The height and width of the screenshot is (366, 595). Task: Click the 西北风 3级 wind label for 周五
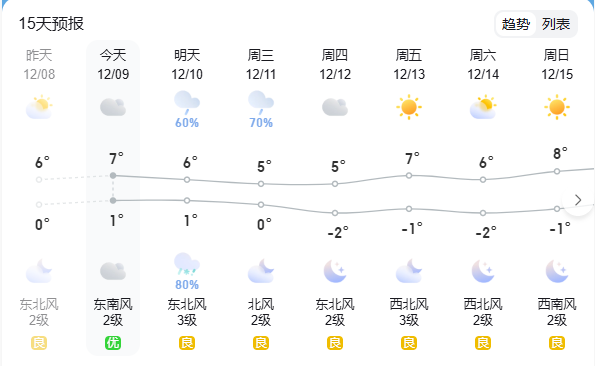409,312
